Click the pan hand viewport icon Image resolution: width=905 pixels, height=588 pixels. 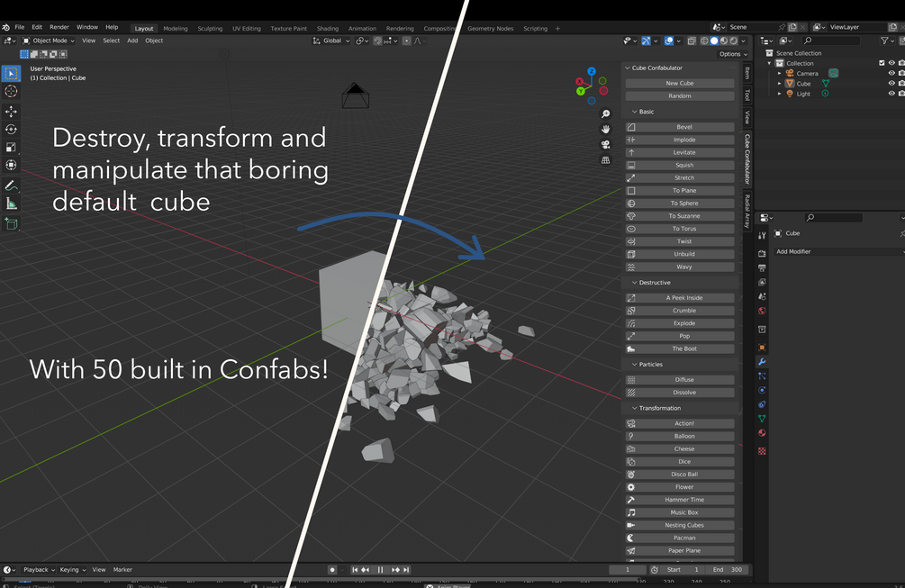[605, 130]
